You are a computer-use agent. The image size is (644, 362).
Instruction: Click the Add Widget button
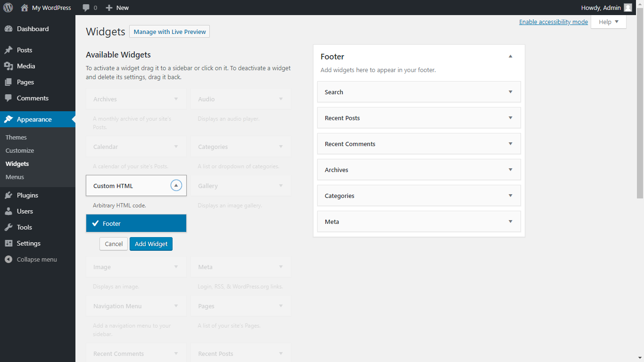point(151,244)
